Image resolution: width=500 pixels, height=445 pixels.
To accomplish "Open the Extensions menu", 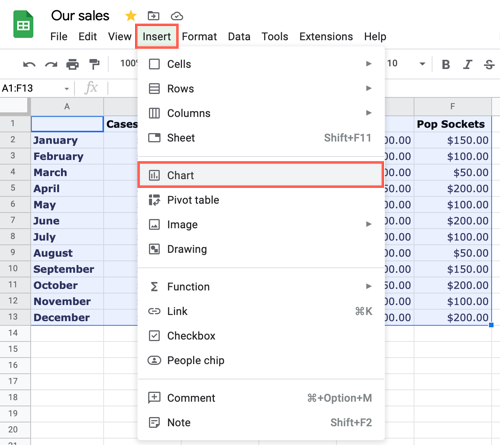I will point(326,36).
